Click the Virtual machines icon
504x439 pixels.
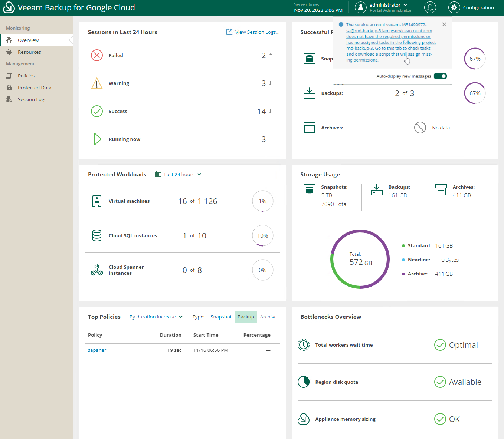point(97,201)
